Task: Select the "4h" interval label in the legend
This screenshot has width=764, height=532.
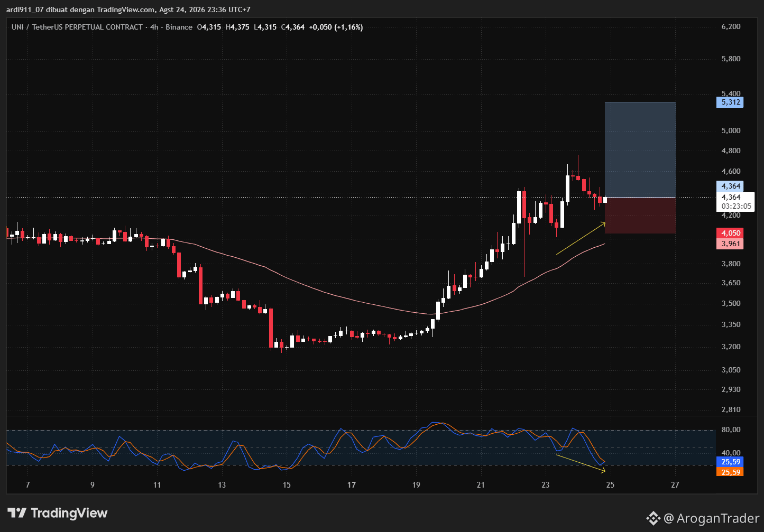Action: [154, 27]
